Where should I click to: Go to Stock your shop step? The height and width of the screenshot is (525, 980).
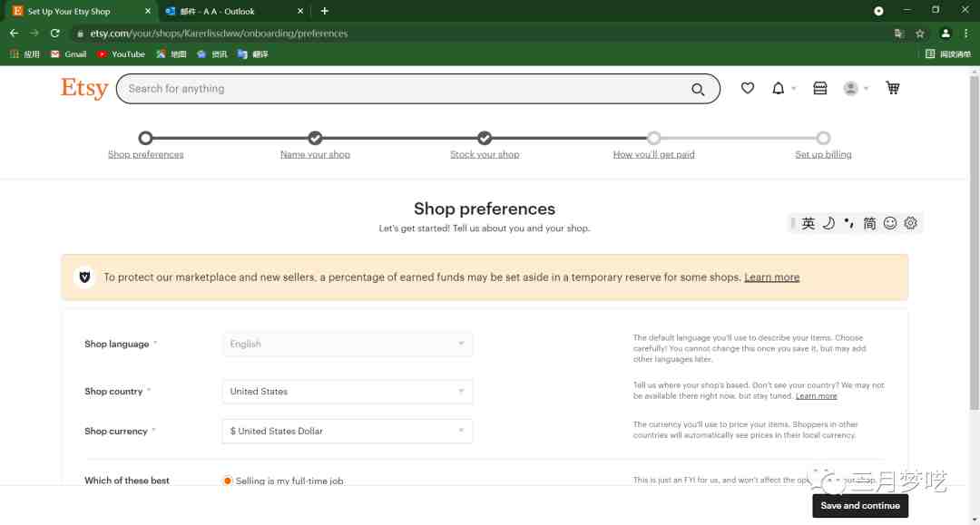[x=485, y=155]
